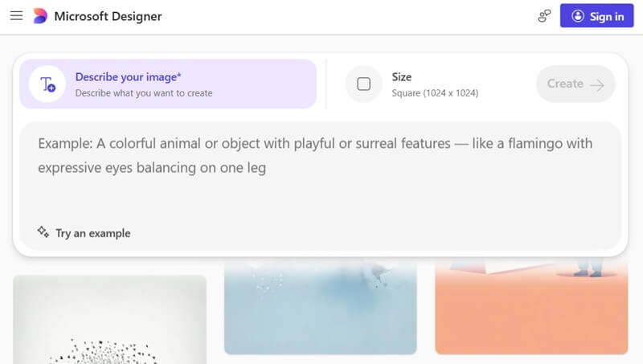
Task: Click the sparkle icon next to Try an example
Action: tap(43, 232)
